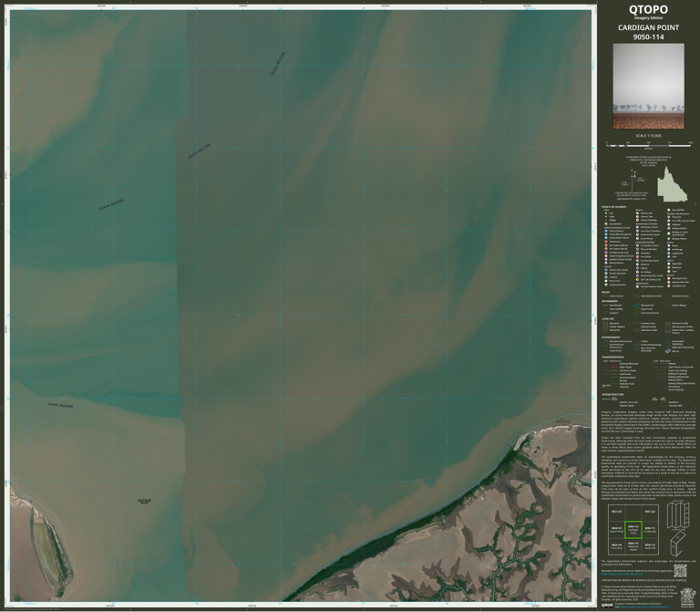Click the CARDIGAN POINT map title
Screen dimensions: 700x612
pyautogui.click(x=648, y=27)
